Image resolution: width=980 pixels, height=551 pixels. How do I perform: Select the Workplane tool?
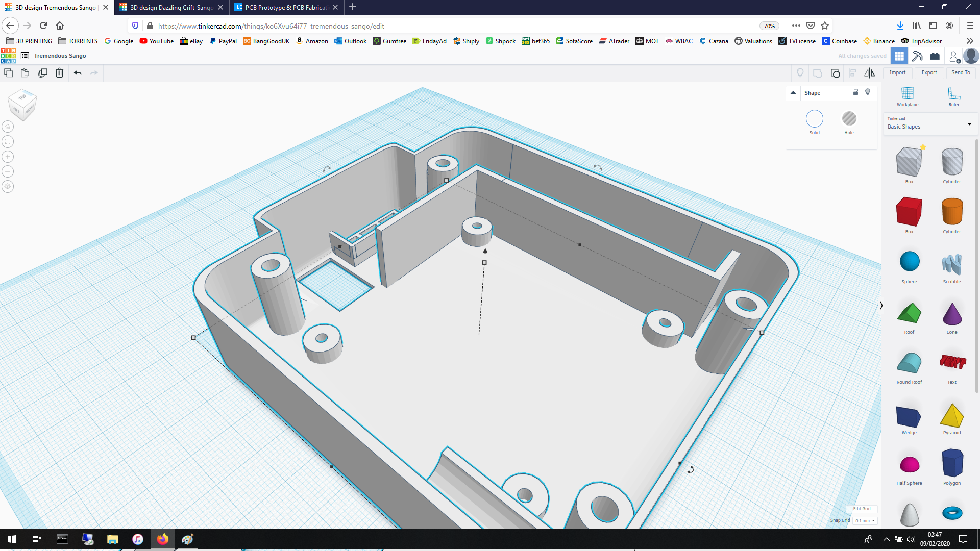click(x=907, y=96)
